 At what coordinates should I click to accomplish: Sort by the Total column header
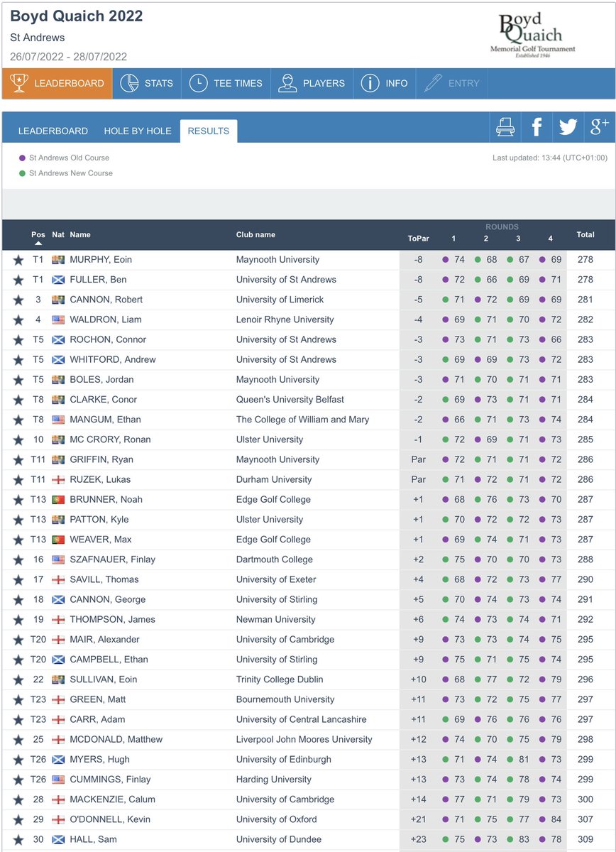click(585, 234)
